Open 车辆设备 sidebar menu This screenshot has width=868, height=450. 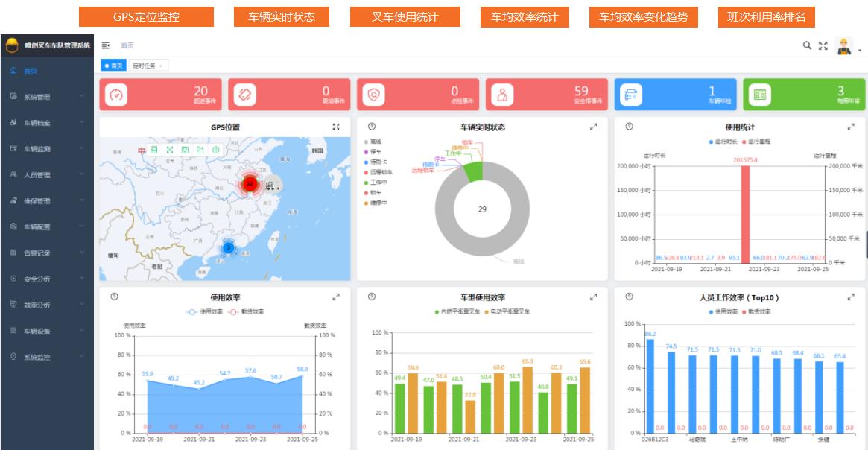pyautogui.click(x=47, y=331)
